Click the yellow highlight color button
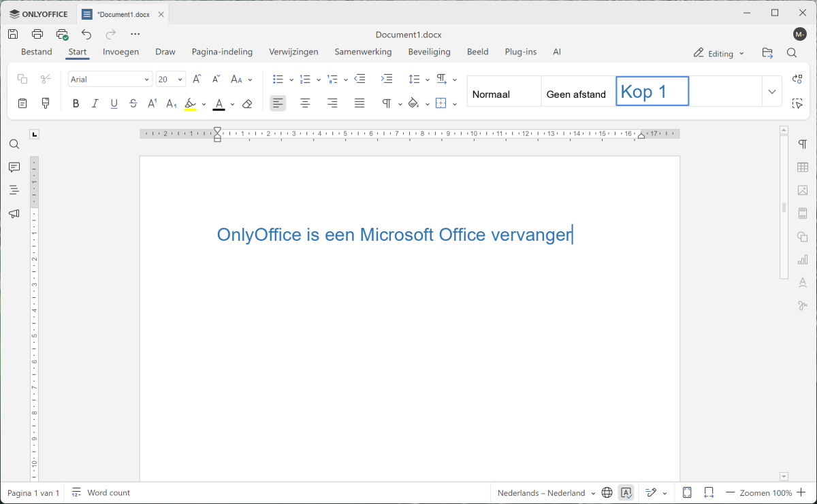The width and height of the screenshot is (817, 504). [190, 104]
